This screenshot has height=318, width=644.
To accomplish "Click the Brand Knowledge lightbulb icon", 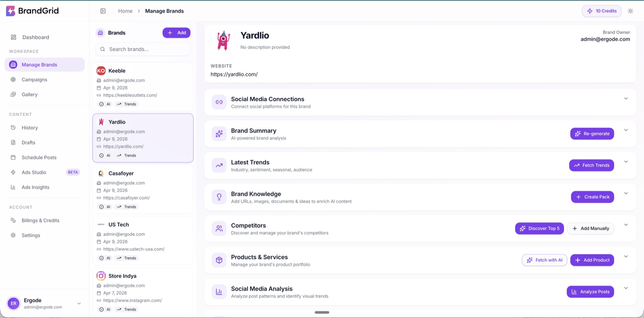I will coord(219,197).
